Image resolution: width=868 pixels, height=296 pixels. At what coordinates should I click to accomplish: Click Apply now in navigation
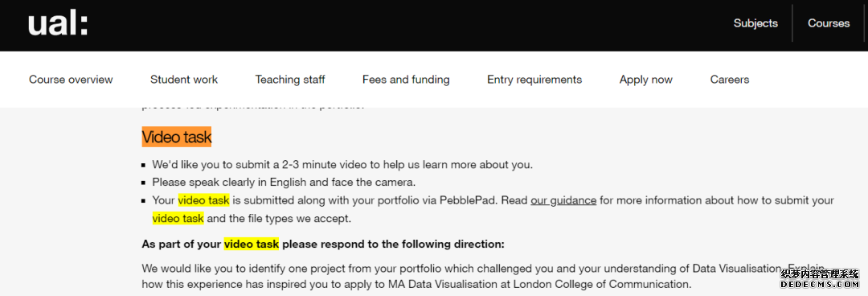(x=646, y=80)
